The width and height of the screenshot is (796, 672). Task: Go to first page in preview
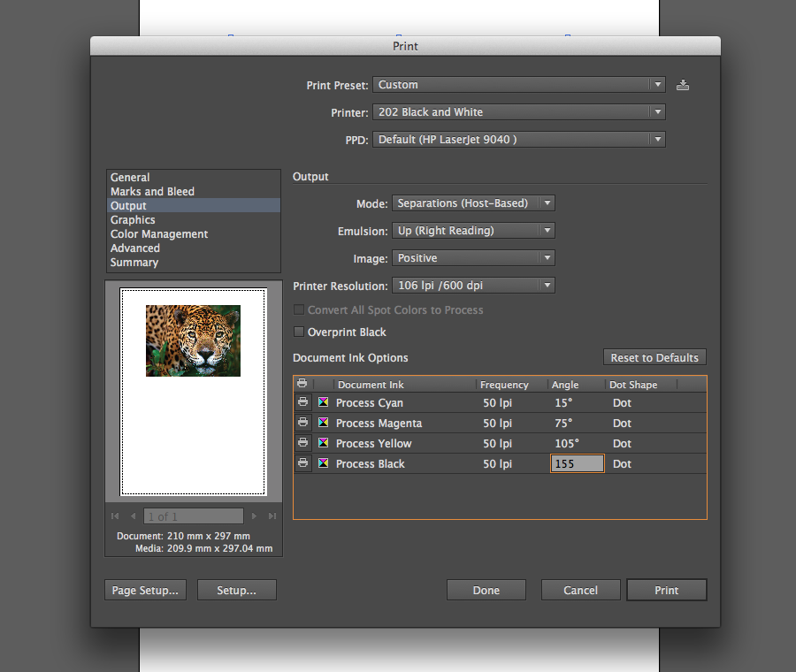115,516
